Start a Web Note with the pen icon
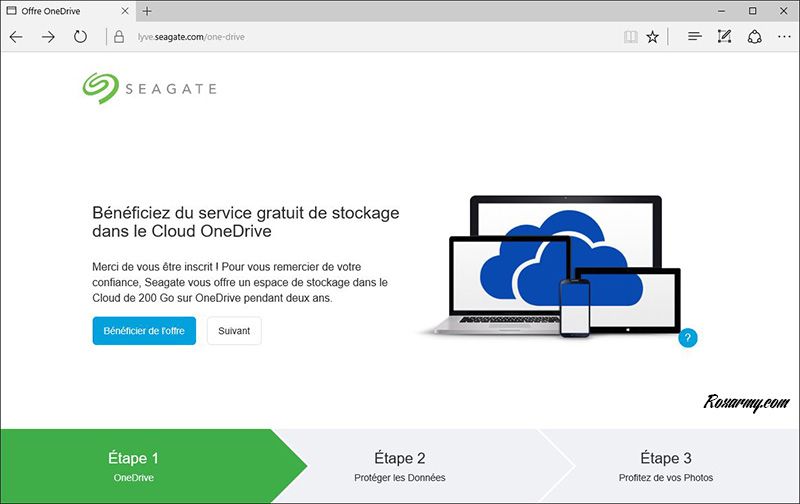This screenshot has width=800, height=504. point(725,37)
